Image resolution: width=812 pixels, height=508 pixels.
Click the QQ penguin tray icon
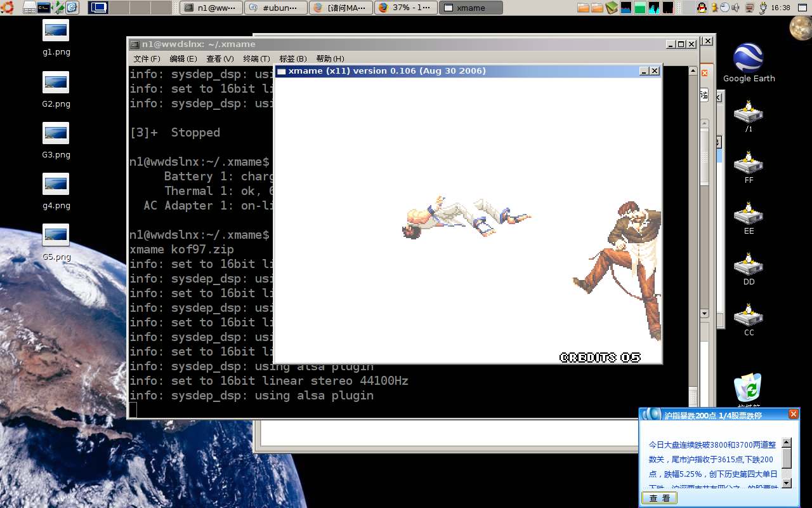click(x=702, y=8)
